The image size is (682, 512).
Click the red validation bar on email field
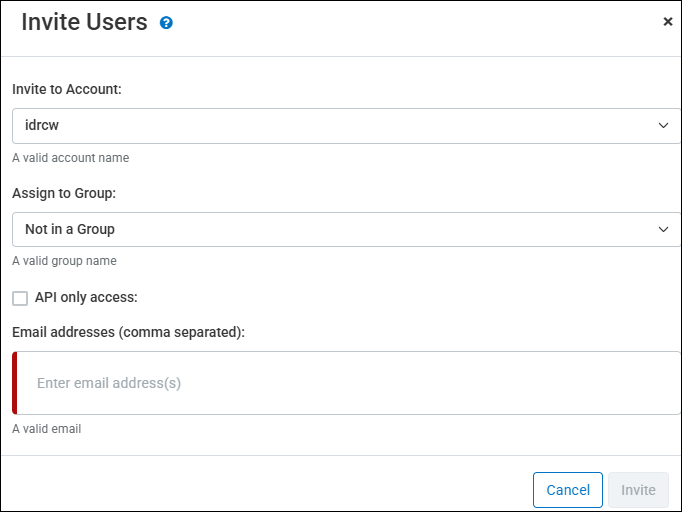coord(15,383)
